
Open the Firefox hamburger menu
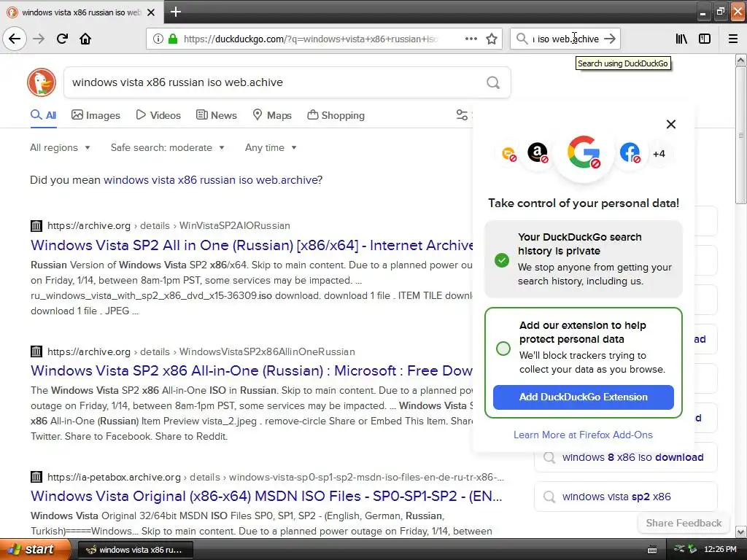click(733, 39)
